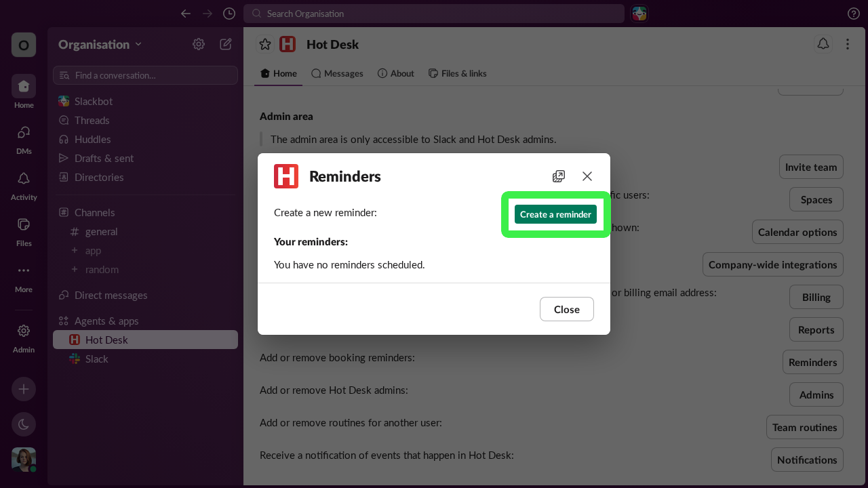Click the Billing button

[816, 297]
